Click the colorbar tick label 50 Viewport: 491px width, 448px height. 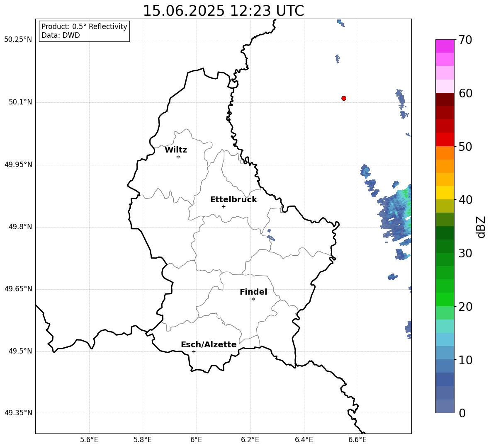(x=465, y=146)
